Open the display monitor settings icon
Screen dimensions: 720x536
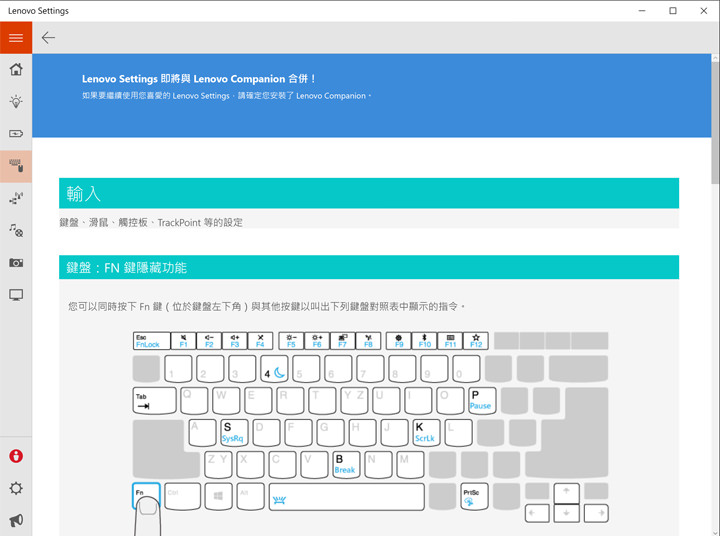coord(16,295)
